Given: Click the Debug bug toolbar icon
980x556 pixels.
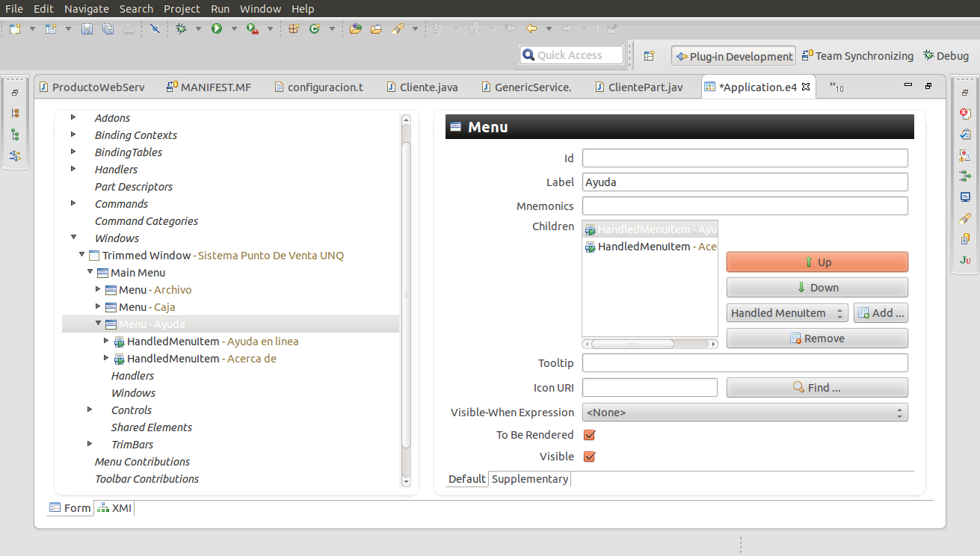Looking at the screenshot, I should click(x=181, y=29).
